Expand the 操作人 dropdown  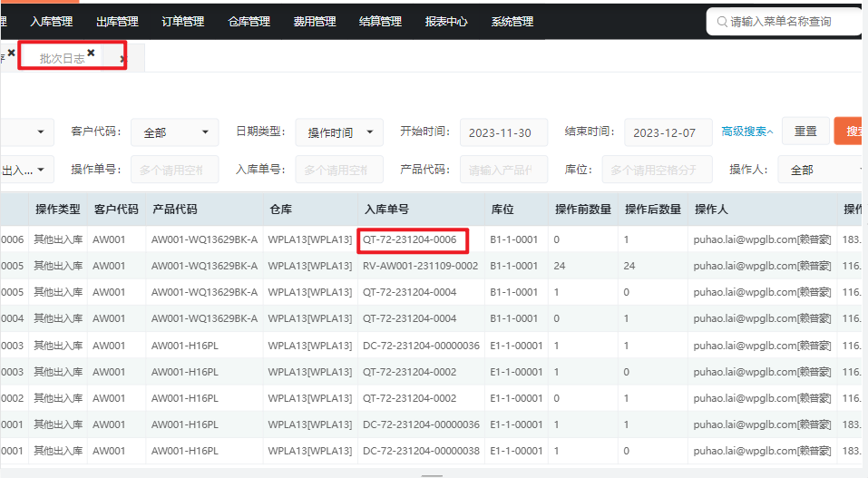pyautogui.click(x=822, y=170)
